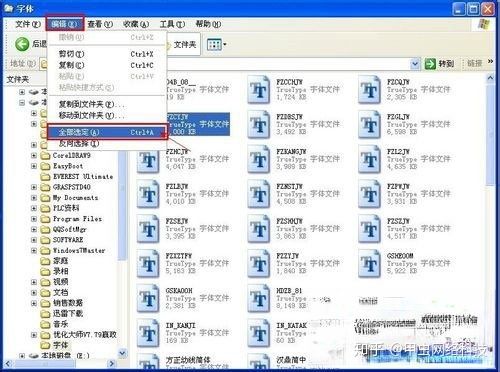Click the toolbar overflow chevron
Screen dimensions: 500x372
(490, 62)
